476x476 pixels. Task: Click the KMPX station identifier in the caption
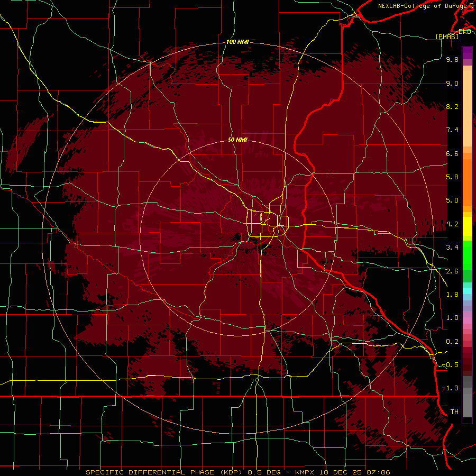tap(306, 472)
